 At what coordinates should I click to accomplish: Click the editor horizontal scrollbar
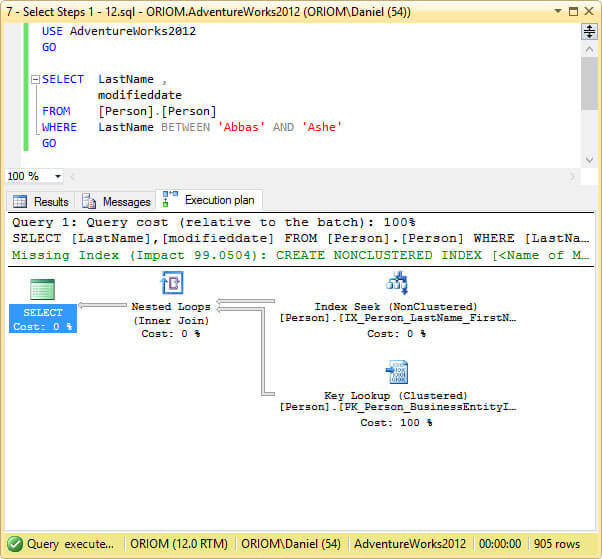pyautogui.click(x=320, y=176)
